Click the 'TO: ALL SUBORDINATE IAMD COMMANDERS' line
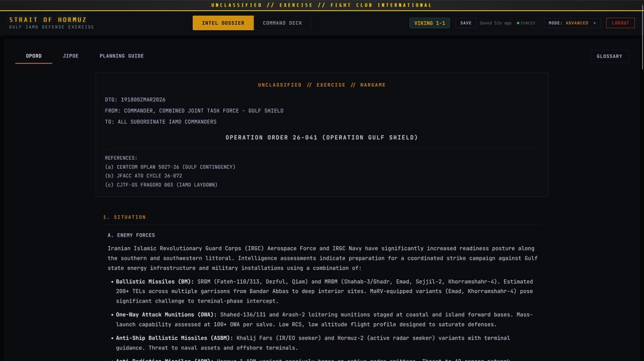Screen dimensions: 644x361 click(x=161, y=122)
